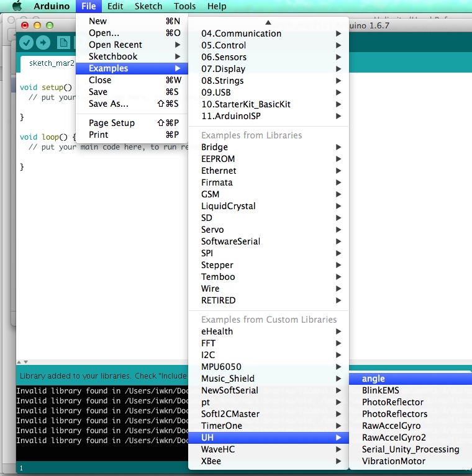Open the TimerOne library examples
The height and width of the screenshot is (476, 472).
point(268,426)
